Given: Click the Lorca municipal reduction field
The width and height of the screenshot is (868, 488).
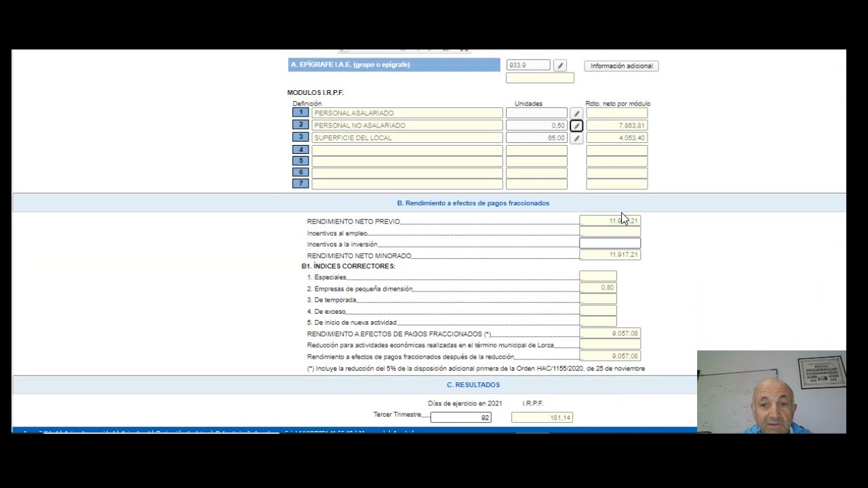Looking at the screenshot, I should coord(610,345).
